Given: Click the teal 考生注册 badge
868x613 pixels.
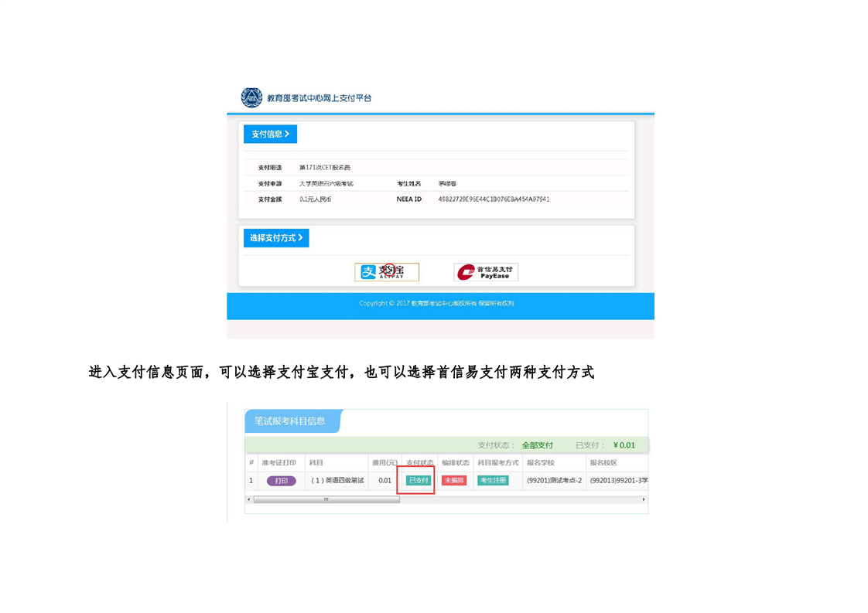Looking at the screenshot, I should point(493,480).
